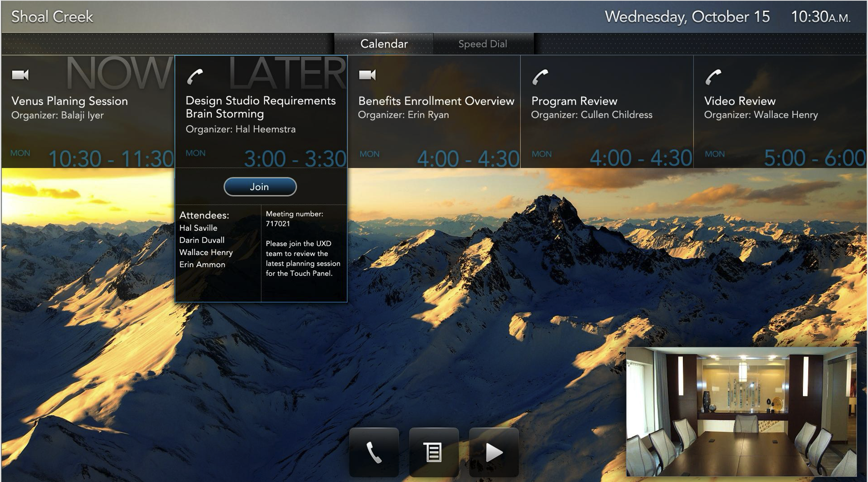
Task: Click phone icon on Video Review card
Action: click(x=713, y=77)
